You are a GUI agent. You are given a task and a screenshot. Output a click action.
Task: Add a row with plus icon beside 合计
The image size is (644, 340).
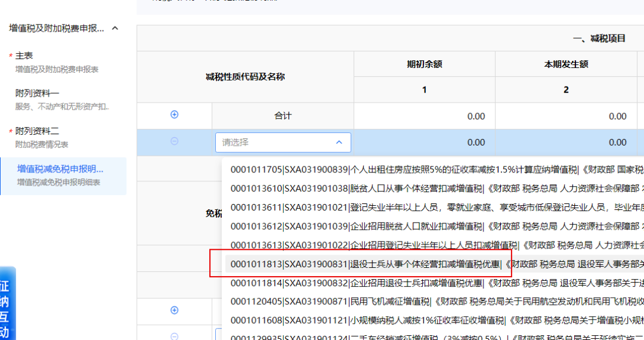[174, 115]
